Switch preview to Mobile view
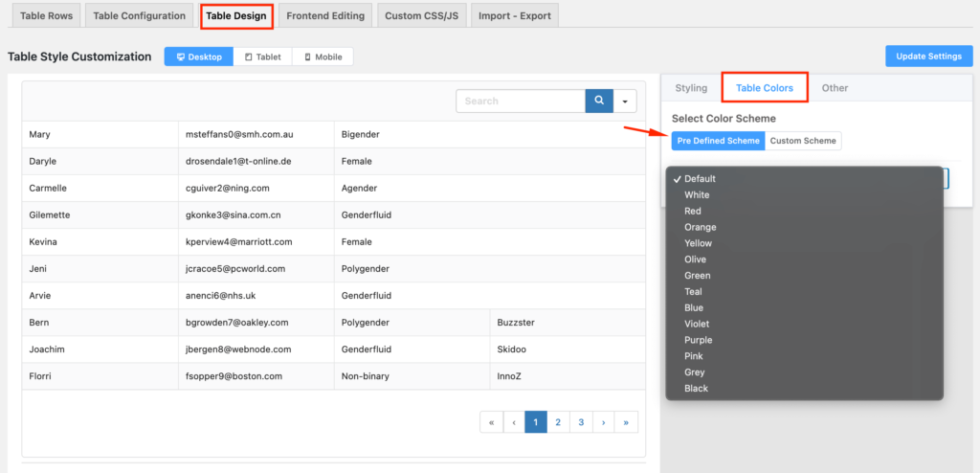Screen dimensions: 980x473 point(323,56)
